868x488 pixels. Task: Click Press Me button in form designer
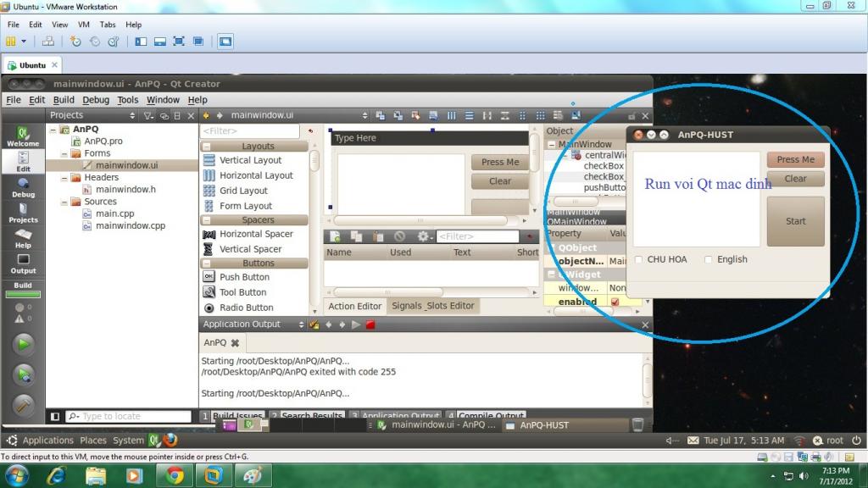click(x=500, y=162)
